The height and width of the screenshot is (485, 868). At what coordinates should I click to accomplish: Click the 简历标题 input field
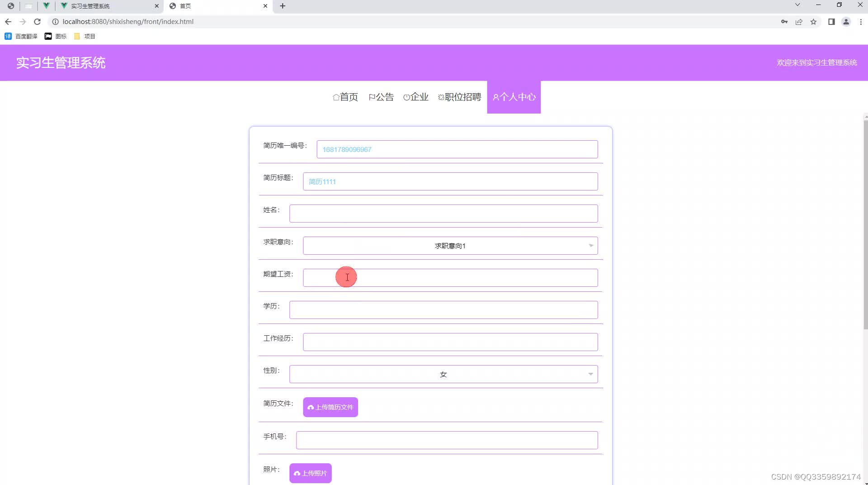coord(450,181)
